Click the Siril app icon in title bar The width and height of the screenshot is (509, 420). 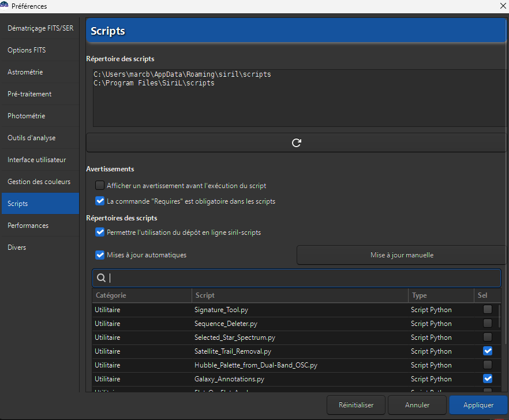[x=5, y=6]
